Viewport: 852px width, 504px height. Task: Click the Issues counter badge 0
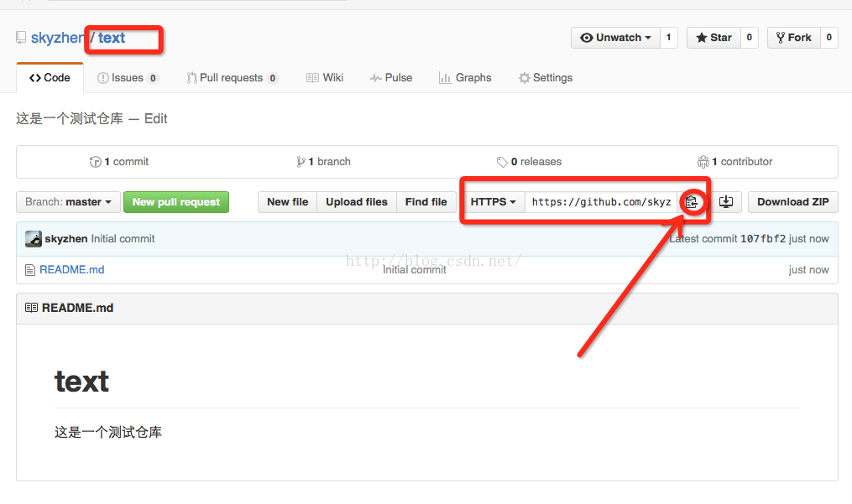click(154, 78)
